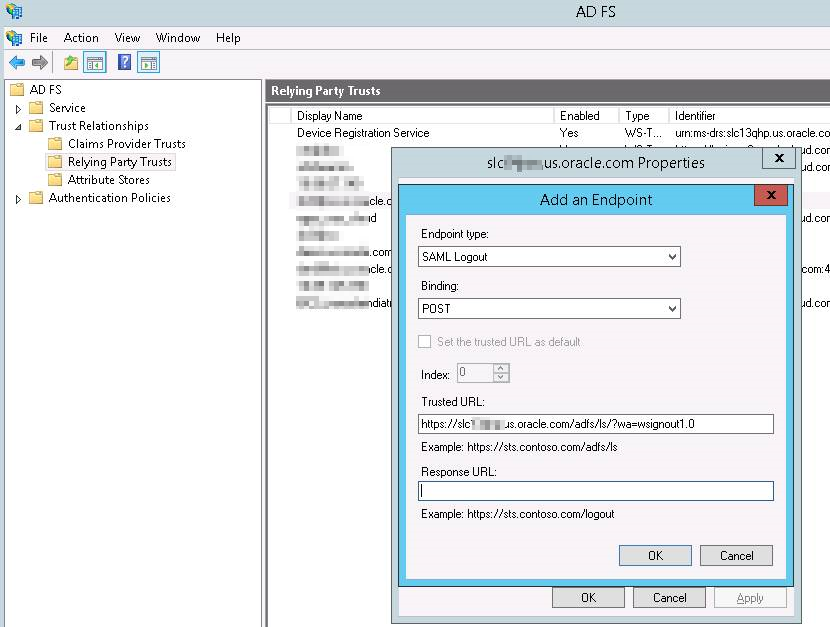830x627 pixels.
Task: Select Relying Party Trusts tree item
Action: [120, 162]
